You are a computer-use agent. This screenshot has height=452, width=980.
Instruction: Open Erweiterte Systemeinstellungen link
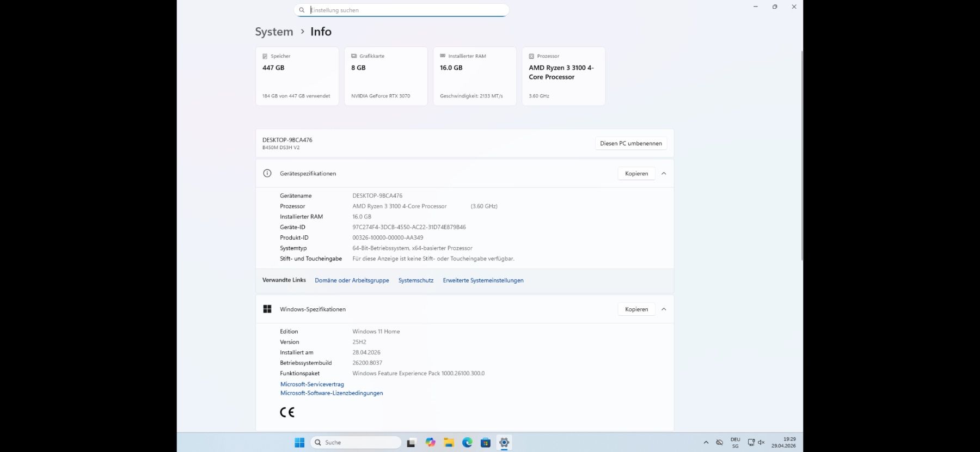coord(483,280)
